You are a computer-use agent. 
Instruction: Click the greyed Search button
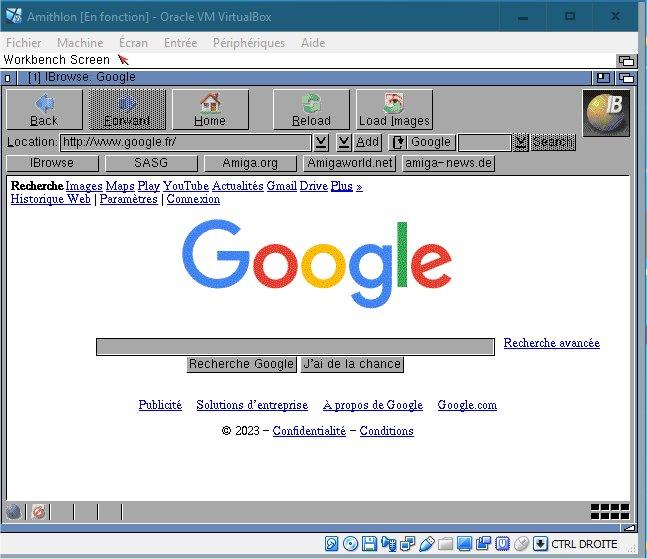click(553, 143)
